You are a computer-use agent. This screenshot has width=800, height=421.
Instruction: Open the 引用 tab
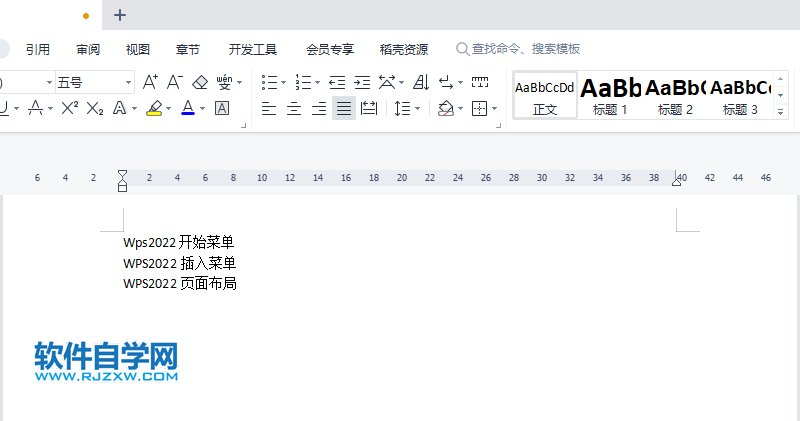(x=38, y=49)
